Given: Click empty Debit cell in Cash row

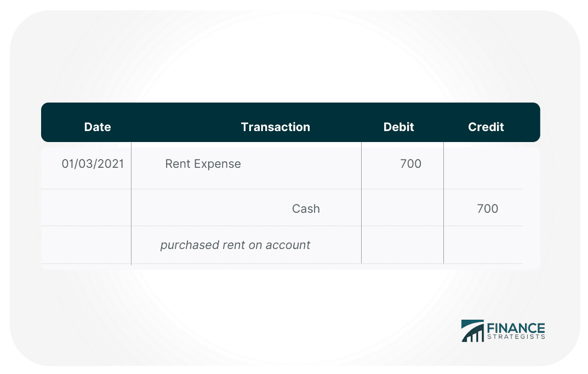Looking at the screenshot, I should [402, 208].
